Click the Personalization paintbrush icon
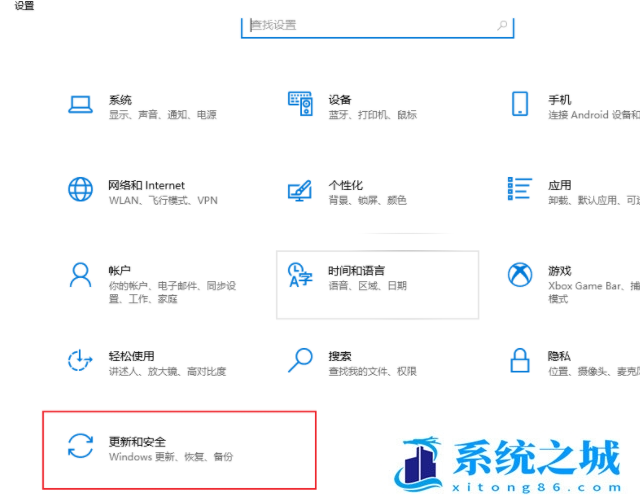This screenshot has width=640, height=500. (300, 190)
